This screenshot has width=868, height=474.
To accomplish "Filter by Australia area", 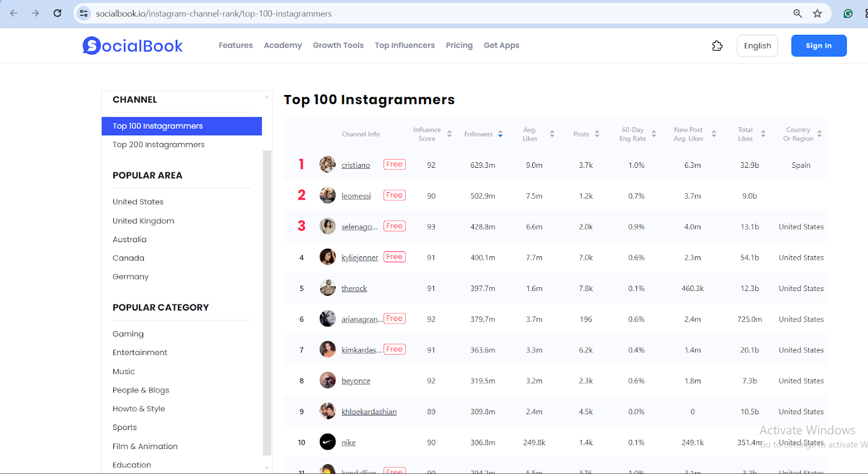I will (129, 239).
